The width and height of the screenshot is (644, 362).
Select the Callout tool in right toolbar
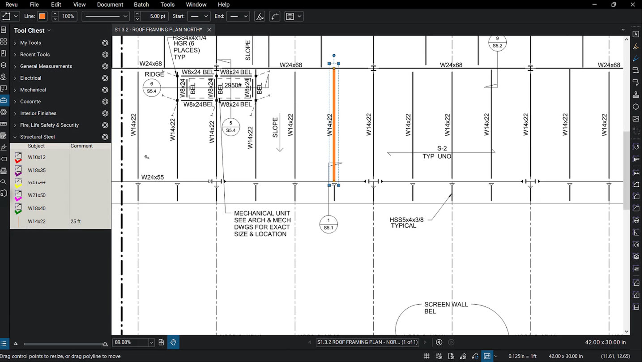[x=635, y=82]
